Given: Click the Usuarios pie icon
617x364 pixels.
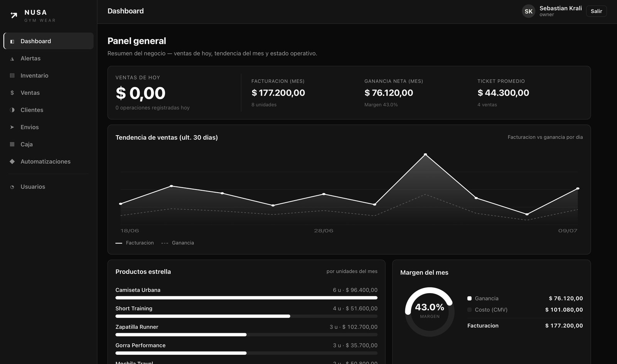Looking at the screenshot, I should (x=12, y=187).
